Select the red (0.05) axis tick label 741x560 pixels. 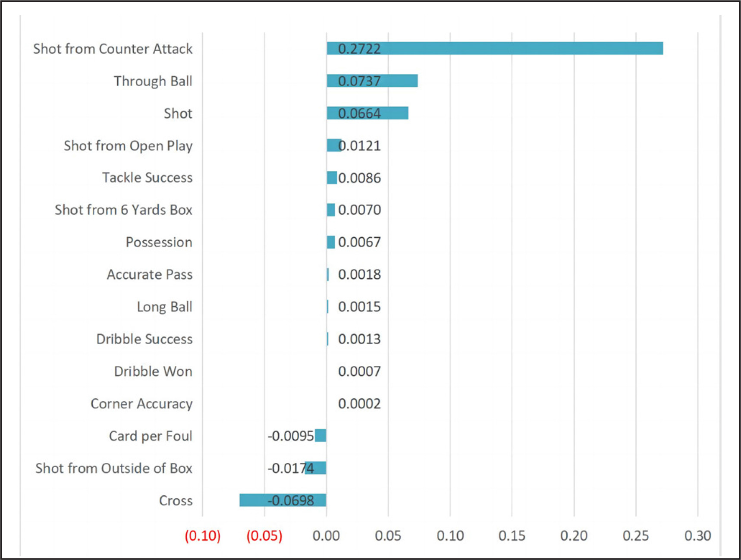pos(264,535)
